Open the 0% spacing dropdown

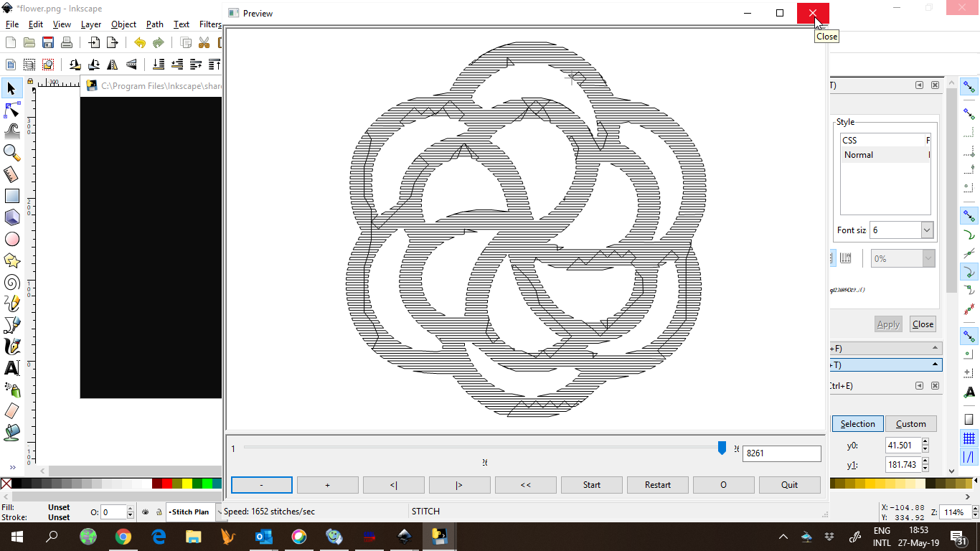[x=929, y=258]
